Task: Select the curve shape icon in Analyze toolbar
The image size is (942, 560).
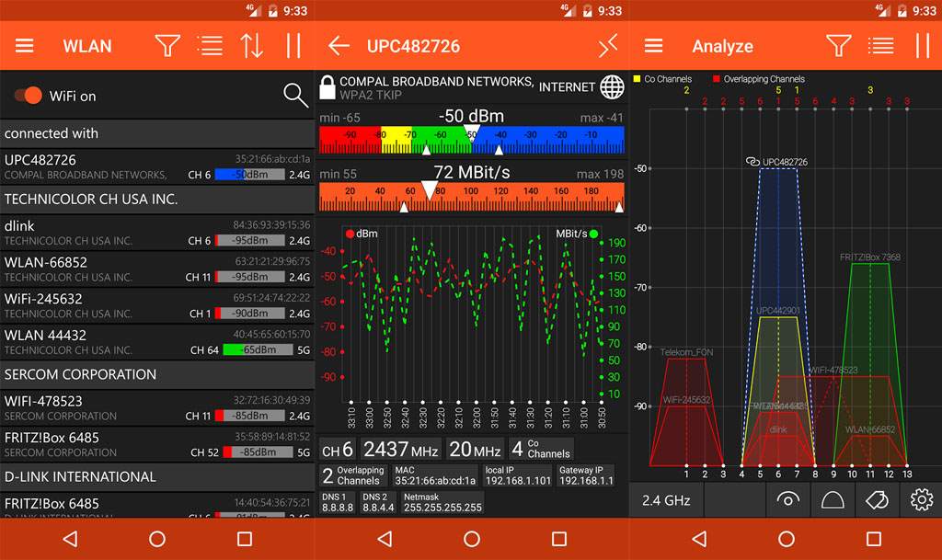Action: coord(832,500)
